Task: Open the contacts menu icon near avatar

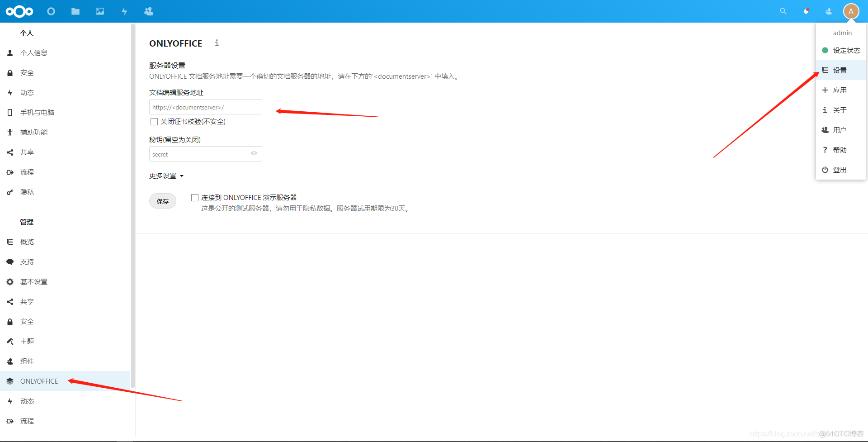Action: (829, 11)
